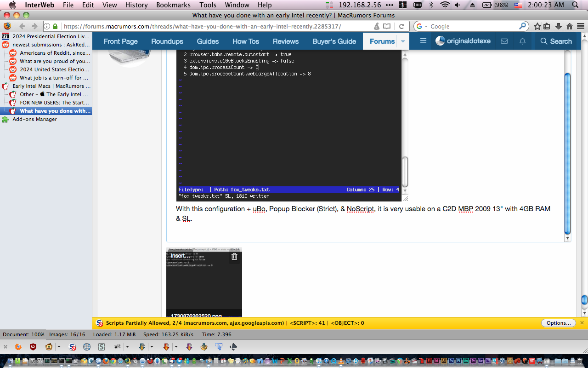The height and width of the screenshot is (368, 588).
Task: Open the downloads arrow in the toolbar
Action: pyautogui.click(x=558, y=26)
